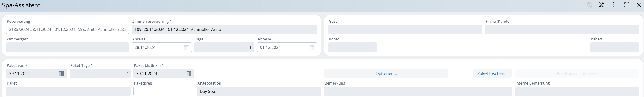The height and width of the screenshot is (97, 644).
Task: Click the Optionen... button
Action: (386, 74)
